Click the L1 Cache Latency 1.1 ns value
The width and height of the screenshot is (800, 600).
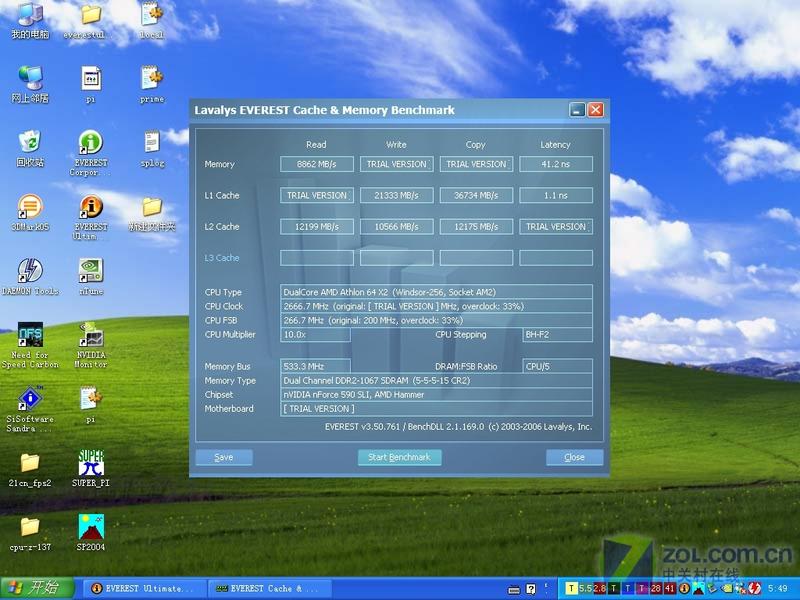pyautogui.click(x=556, y=195)
